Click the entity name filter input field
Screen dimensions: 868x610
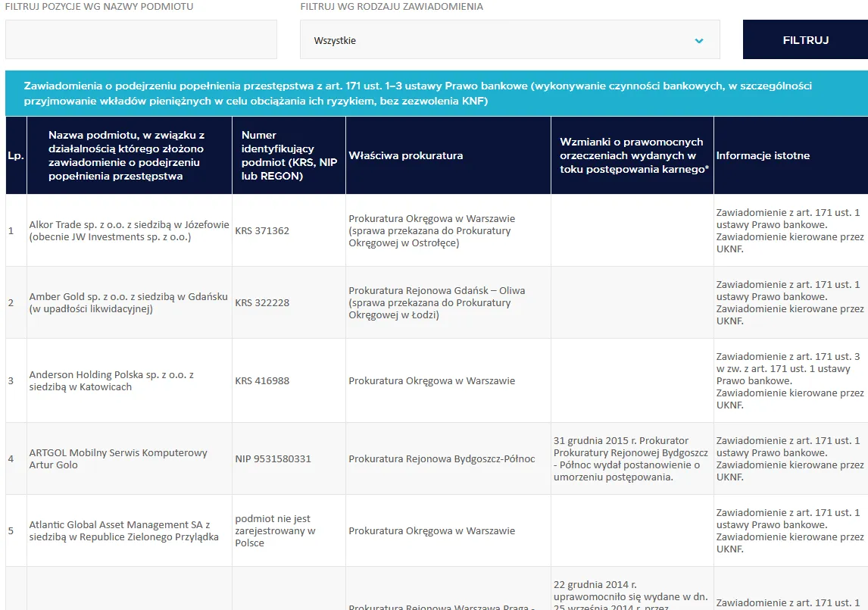tap(141, 39)
